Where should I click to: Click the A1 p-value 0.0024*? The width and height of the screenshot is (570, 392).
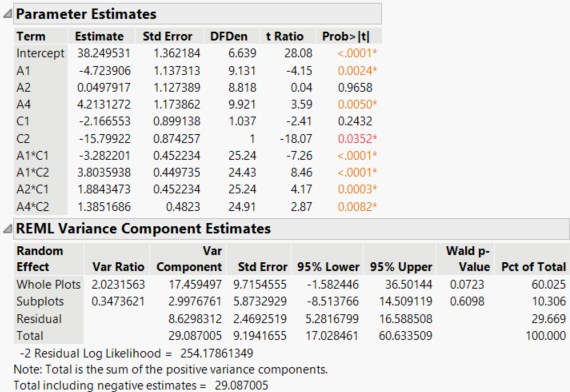pos(357,71)
